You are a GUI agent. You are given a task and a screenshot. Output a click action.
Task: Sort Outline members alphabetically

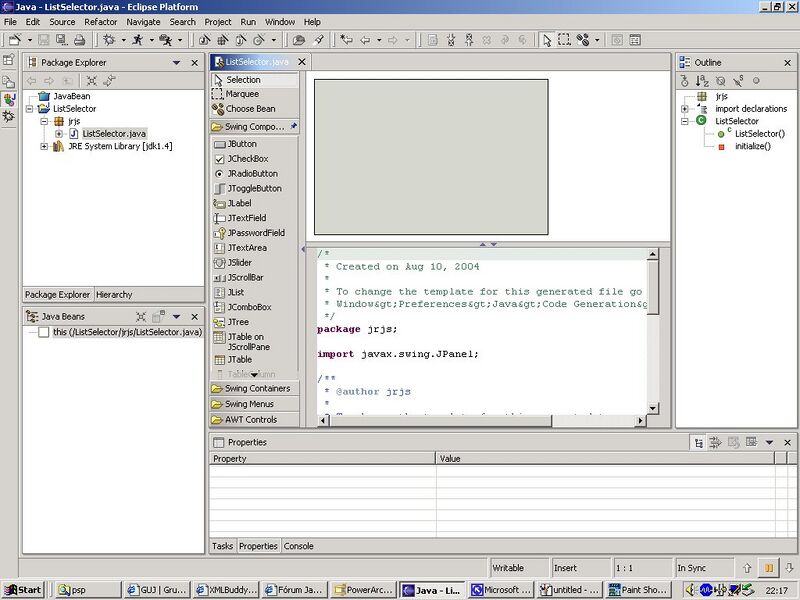(703, 83)
